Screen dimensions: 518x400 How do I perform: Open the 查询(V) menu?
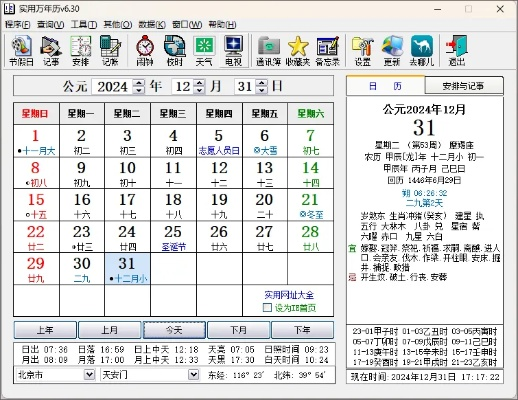click(50, 24)
